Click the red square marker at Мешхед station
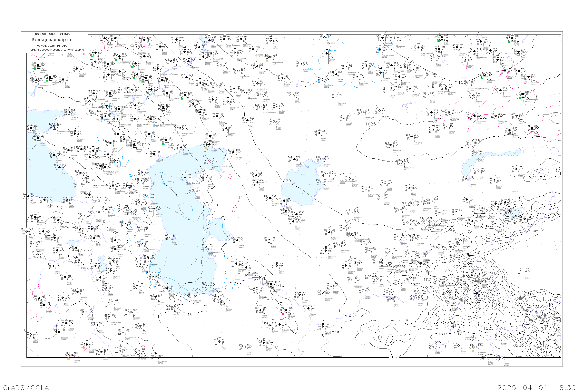The width and height of the screenshot is (588, 392). [283, 314]
